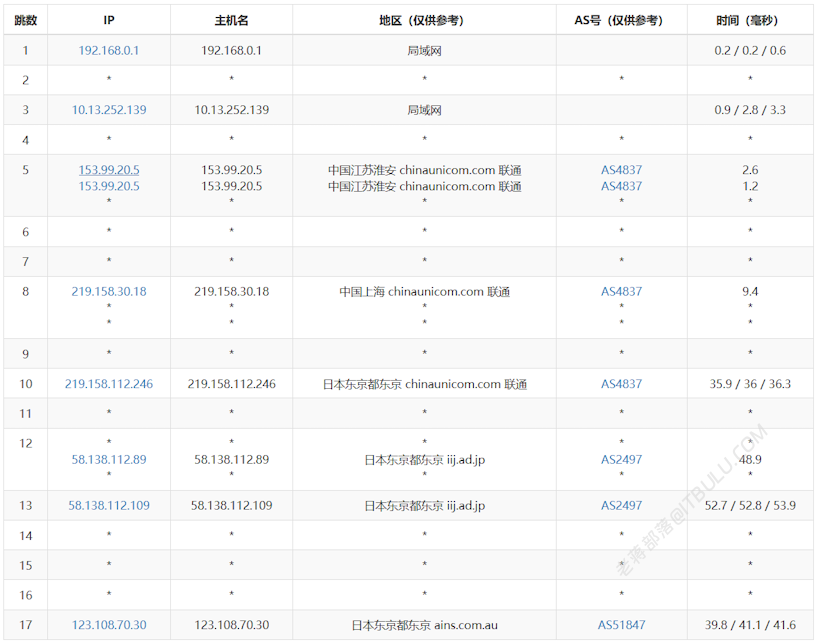Select the 2.6 time value in hop 5
This screenshot has width=820, height=642.
[x=750, y=170]
